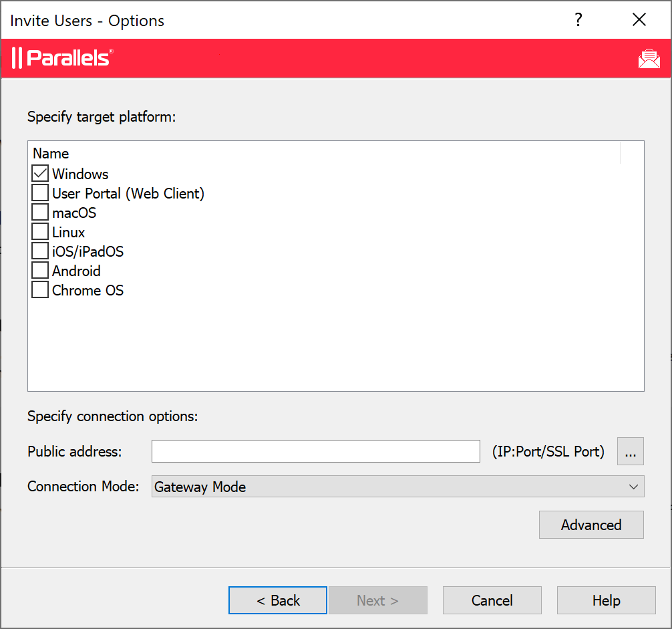Click the Public address text field
This screenshot has height=629, width=672.
315,451
